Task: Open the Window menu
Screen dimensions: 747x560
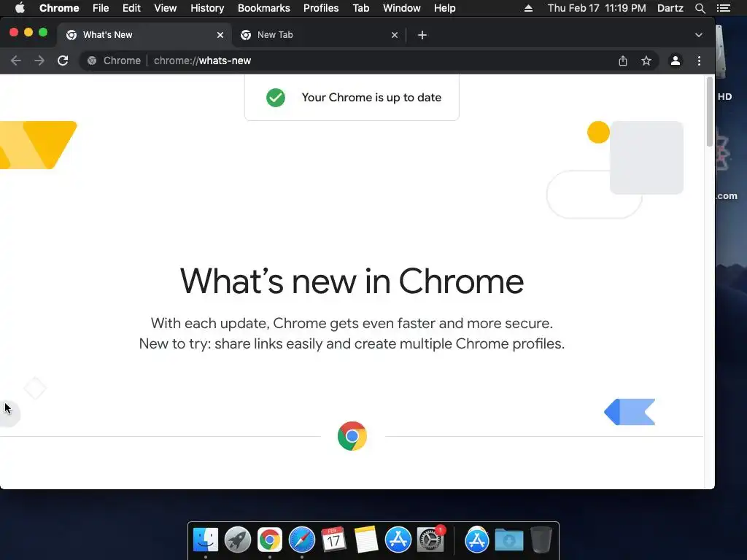Action: [402, 8]
